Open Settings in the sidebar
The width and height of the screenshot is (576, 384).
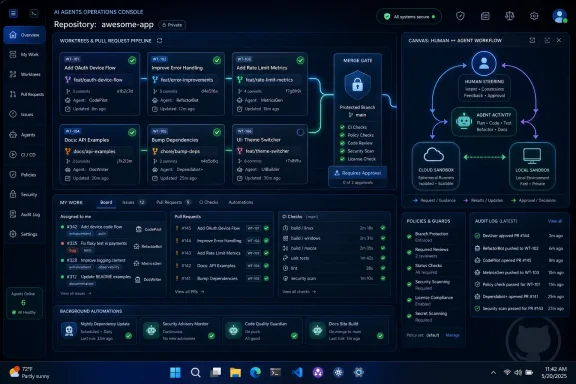[x=25, y=234]
